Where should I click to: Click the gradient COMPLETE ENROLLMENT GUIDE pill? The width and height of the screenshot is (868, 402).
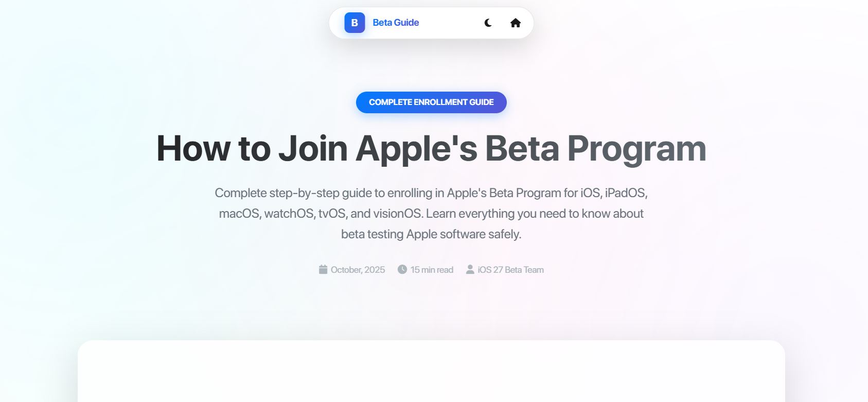(431, 102)
